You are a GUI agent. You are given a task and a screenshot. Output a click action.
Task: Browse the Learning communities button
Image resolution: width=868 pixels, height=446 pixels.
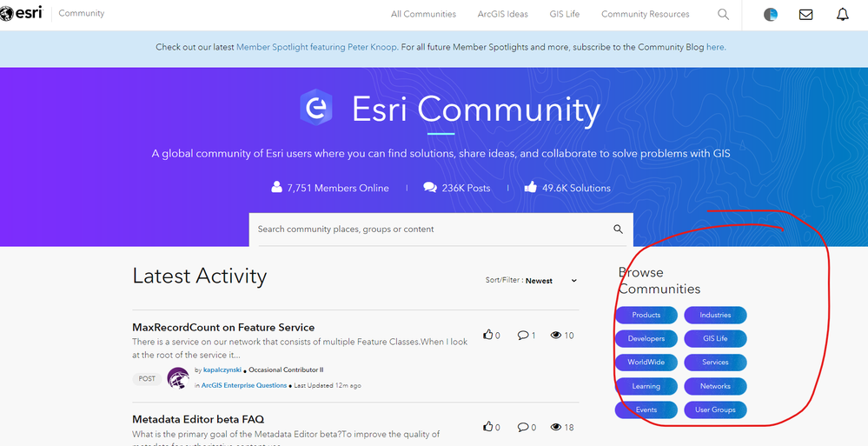tap(646, 386)
